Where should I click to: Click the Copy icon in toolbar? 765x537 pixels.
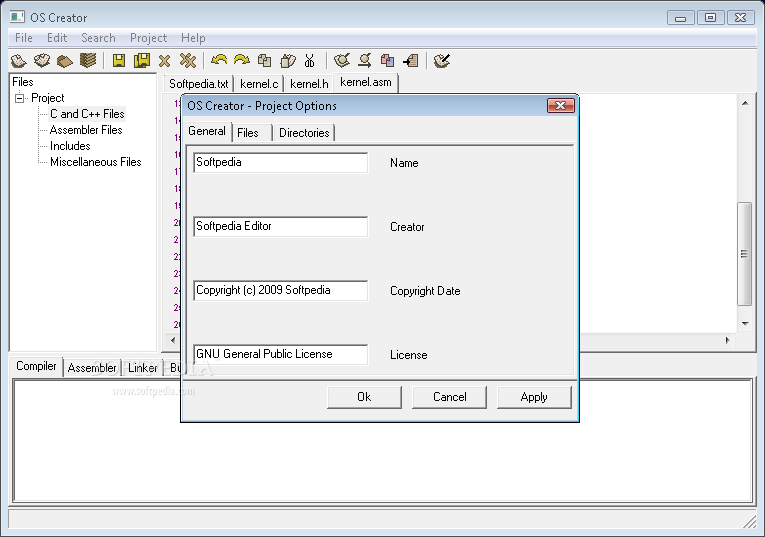264,61
